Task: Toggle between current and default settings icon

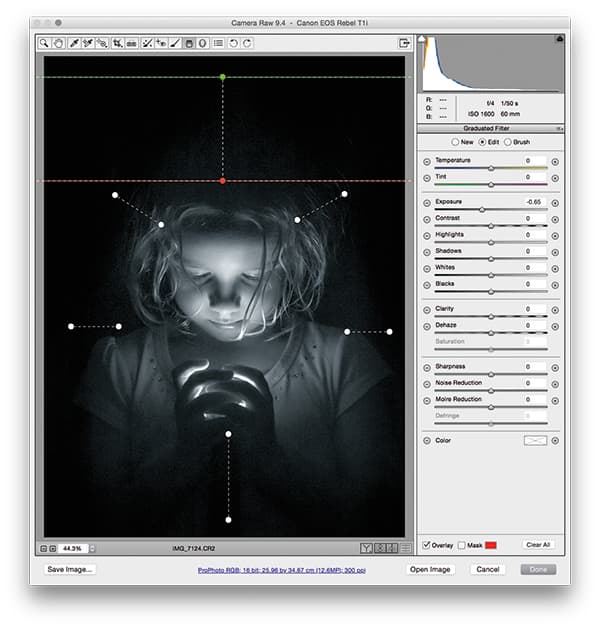Action: click(406, 548)
